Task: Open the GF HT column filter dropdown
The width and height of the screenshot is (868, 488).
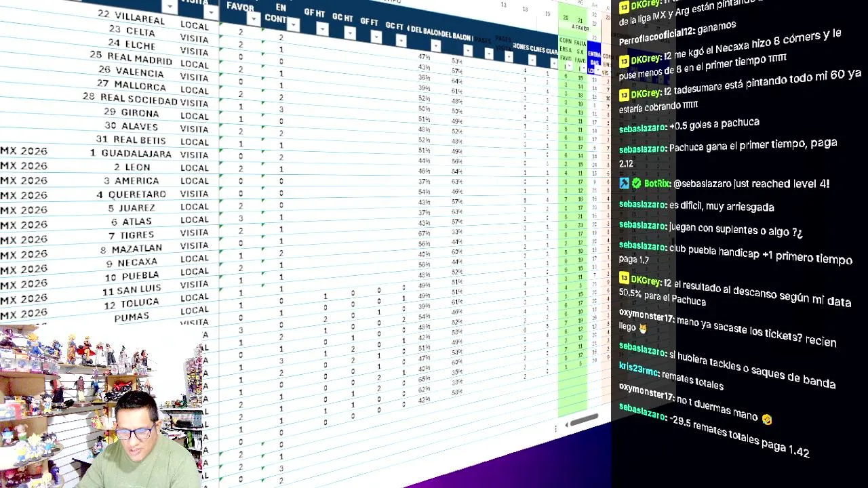Action: click(x=324, y=29)
